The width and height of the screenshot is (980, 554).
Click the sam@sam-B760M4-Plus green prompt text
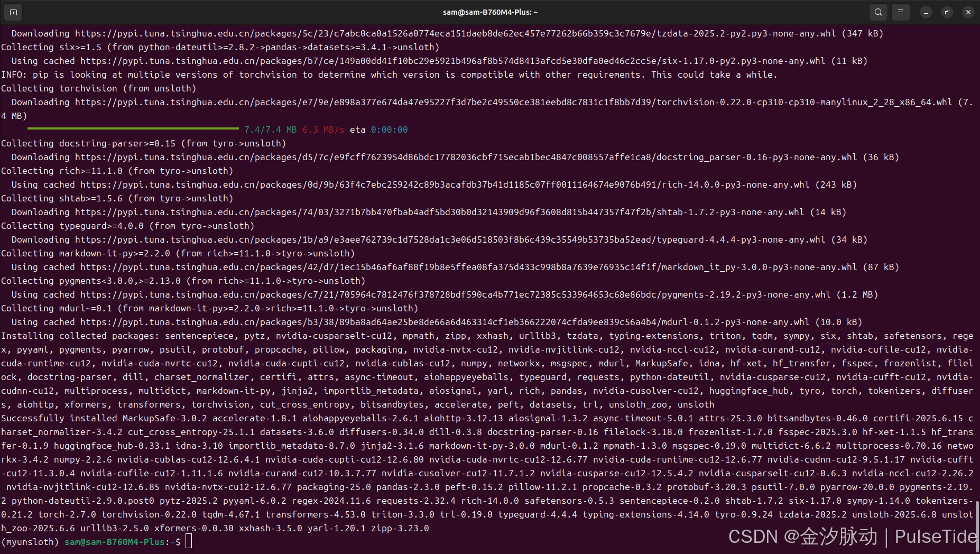[114, 542]
